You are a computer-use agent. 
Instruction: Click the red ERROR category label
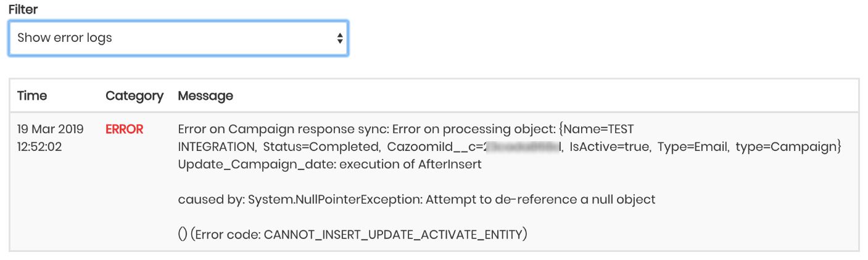(125, 129)
